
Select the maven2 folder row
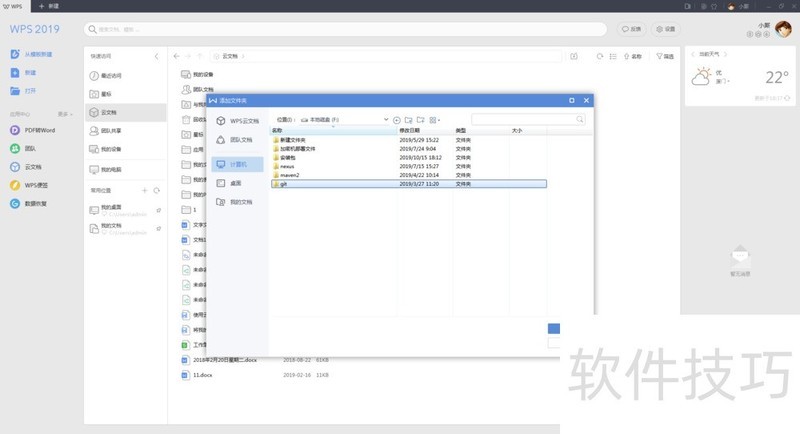[x=409, y=175]
